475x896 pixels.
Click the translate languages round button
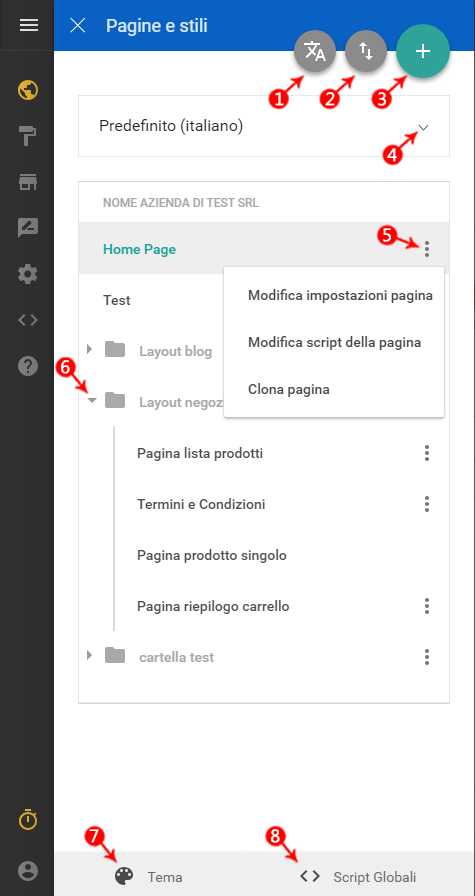(x=315, y=51)
